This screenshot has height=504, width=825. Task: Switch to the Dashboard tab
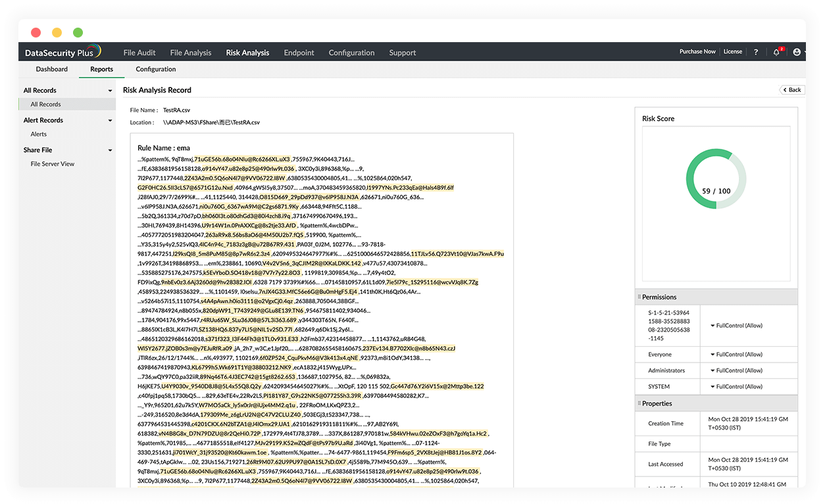52,69
